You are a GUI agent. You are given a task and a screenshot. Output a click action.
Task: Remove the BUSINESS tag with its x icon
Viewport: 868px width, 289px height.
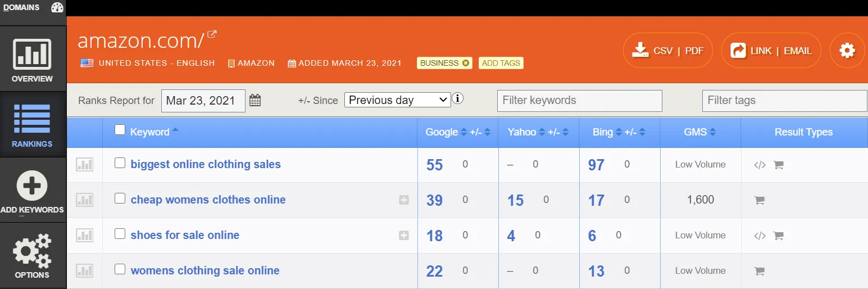tap(465, 63)
